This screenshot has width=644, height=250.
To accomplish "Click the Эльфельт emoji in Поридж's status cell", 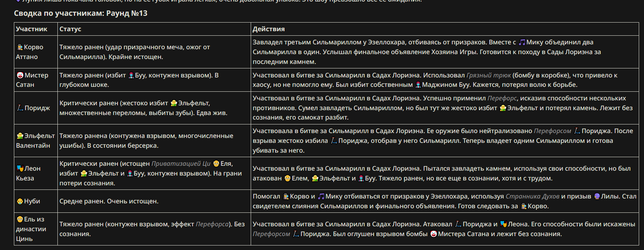I will click(x=174, y=103).
